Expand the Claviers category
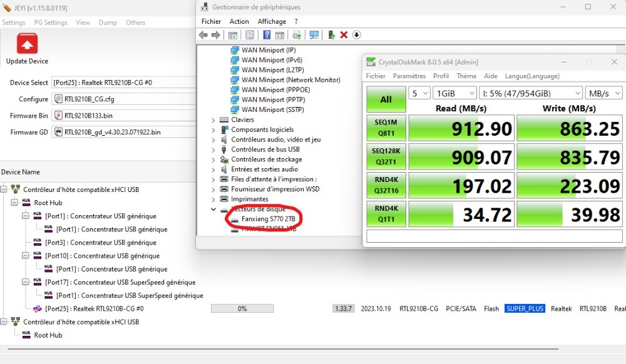The width and height of the screenshot is (626, 364). coord(214,119)
